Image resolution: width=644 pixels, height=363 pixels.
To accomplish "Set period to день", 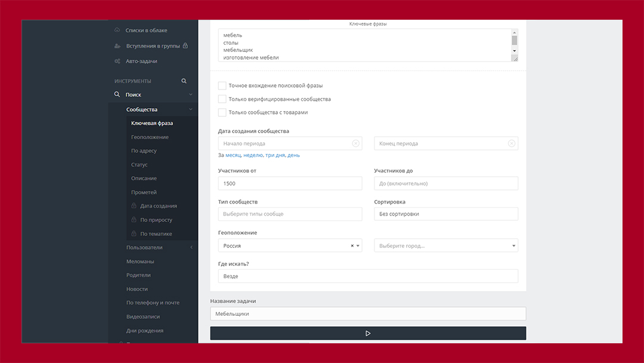I will (x=293, y=155).
